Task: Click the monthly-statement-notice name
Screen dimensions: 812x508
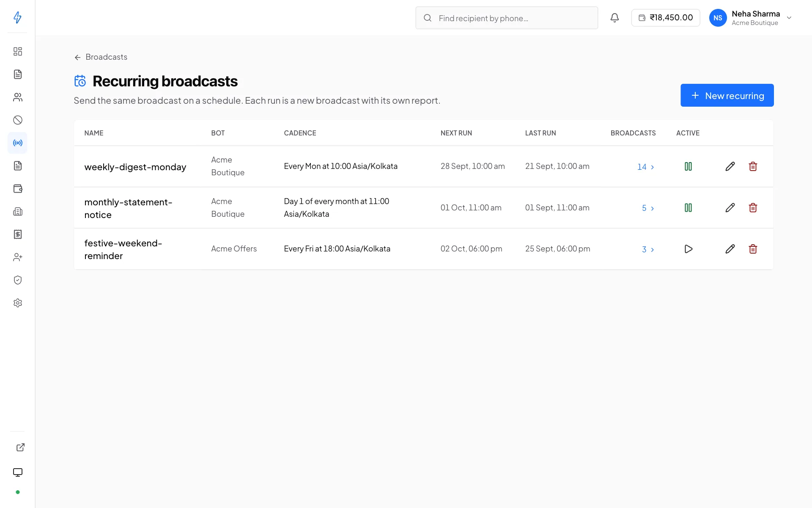Action: 128,208
